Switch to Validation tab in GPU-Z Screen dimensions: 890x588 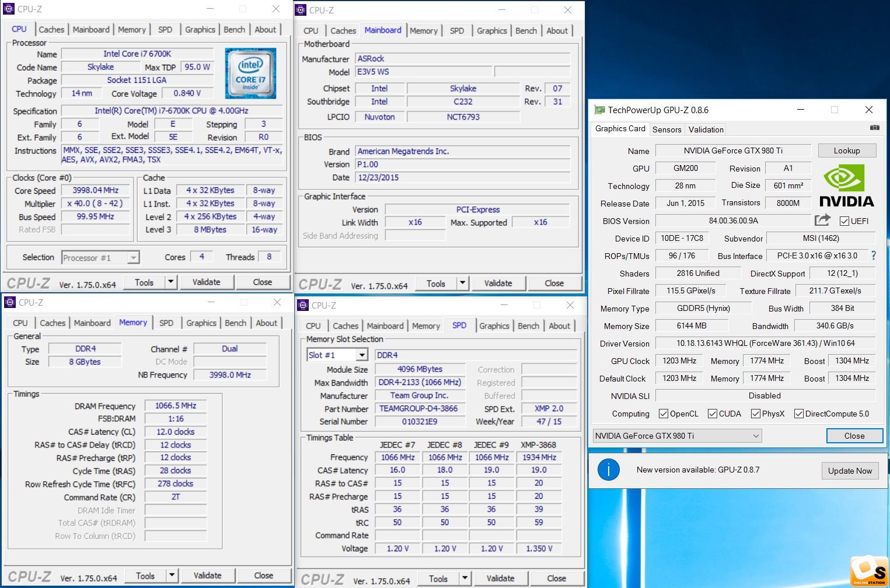[x=706, y=129]
